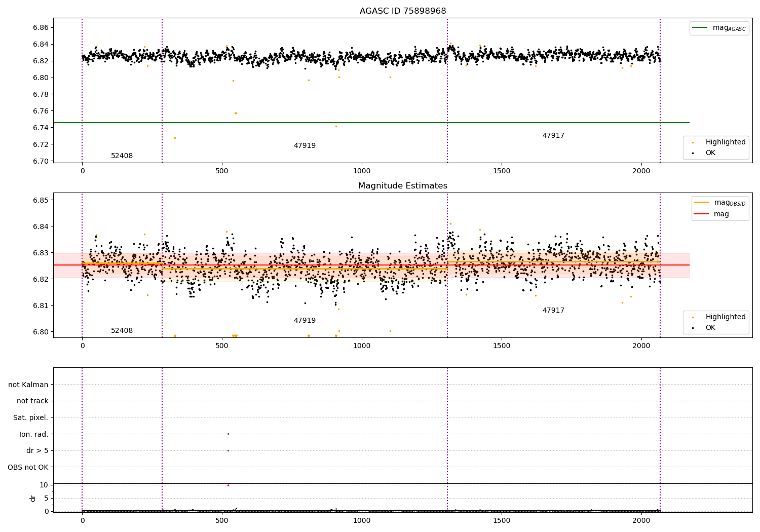
Task: Click the data point on Ion. rad. row
Action: (x=228, y=434)
